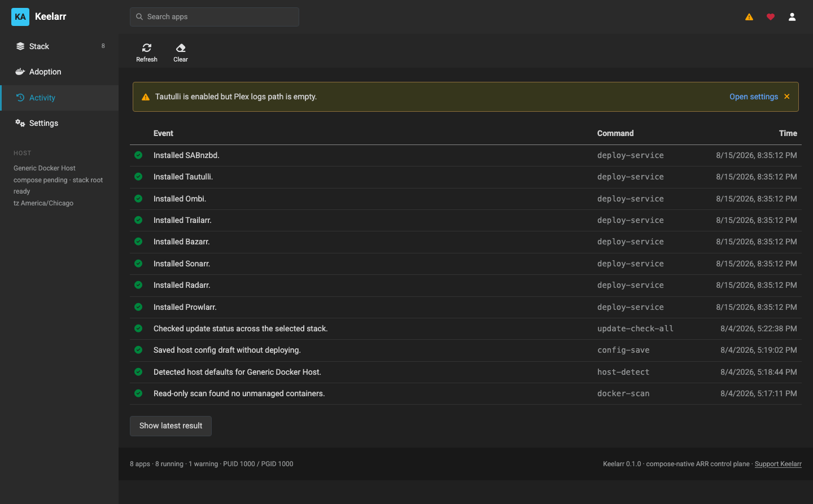Click the update-check-all command cell
Screen dimensions: 813x504
coord(635,328)
